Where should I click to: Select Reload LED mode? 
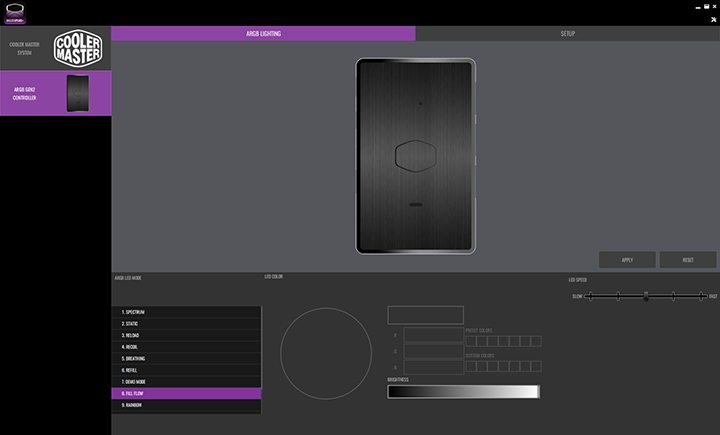(186, 335)
